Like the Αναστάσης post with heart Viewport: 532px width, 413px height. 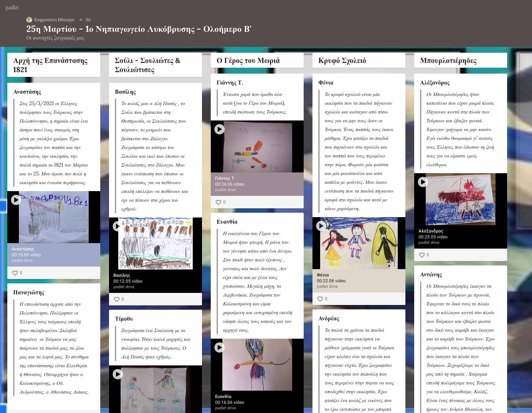click(15, 273)
